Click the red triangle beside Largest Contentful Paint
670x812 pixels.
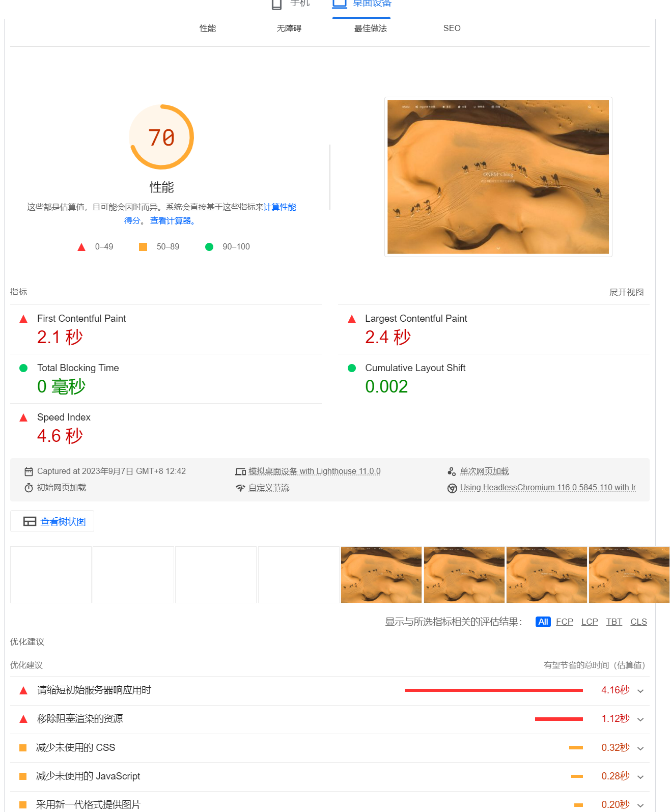point(352,319)
